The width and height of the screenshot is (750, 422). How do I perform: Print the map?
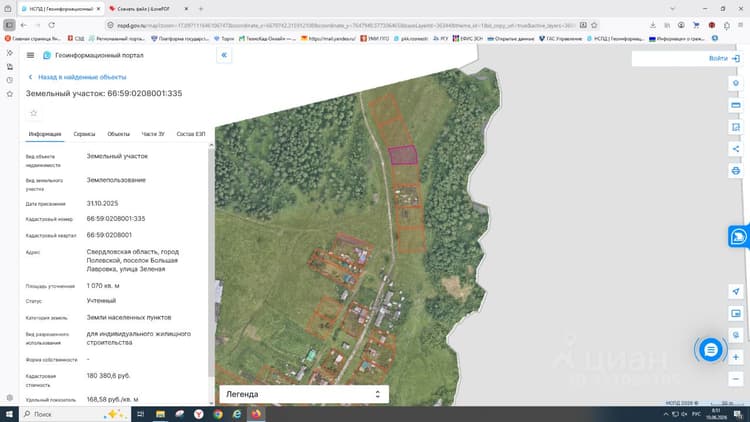click(736, 171)
